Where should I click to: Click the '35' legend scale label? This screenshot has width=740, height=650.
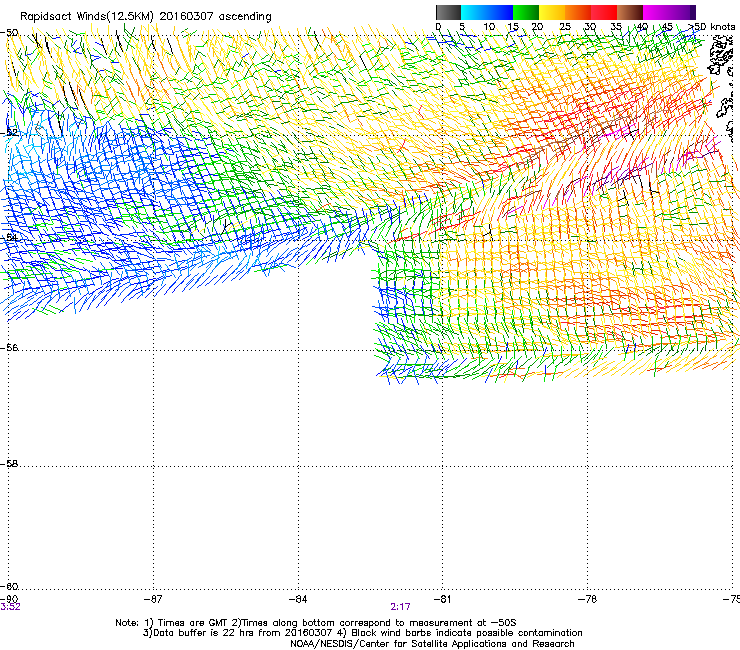(616, 27)
